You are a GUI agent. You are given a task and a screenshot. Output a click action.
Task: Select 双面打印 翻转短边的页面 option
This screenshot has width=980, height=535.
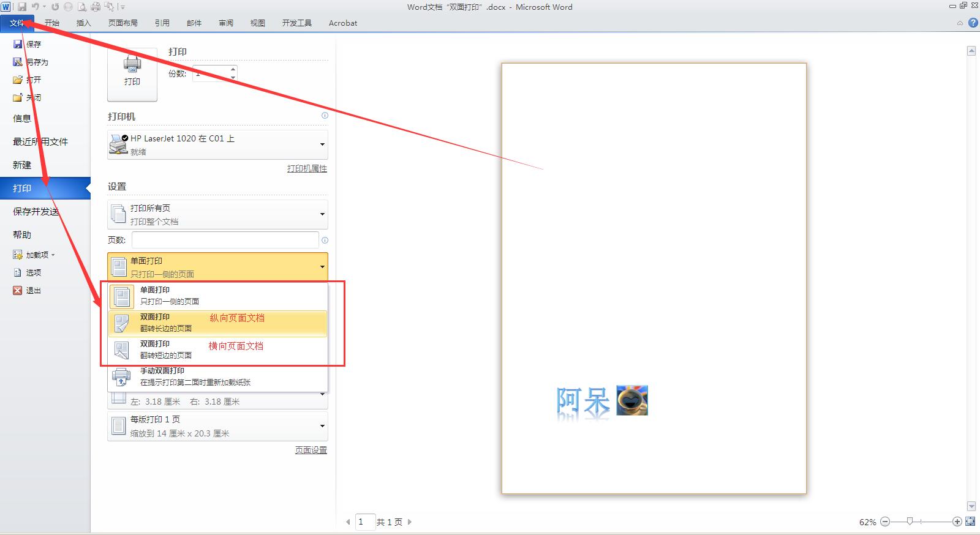(217, 350)
